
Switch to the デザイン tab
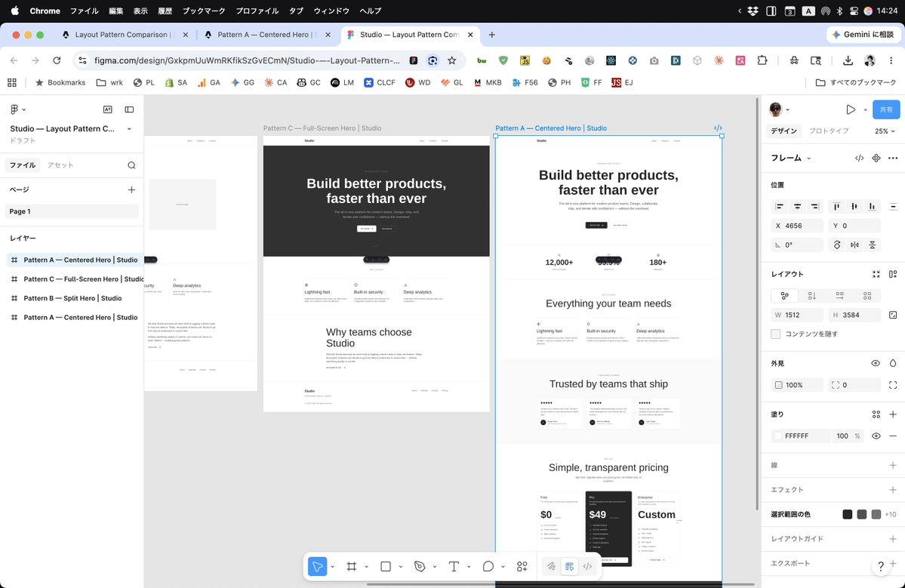pos(783,131)
